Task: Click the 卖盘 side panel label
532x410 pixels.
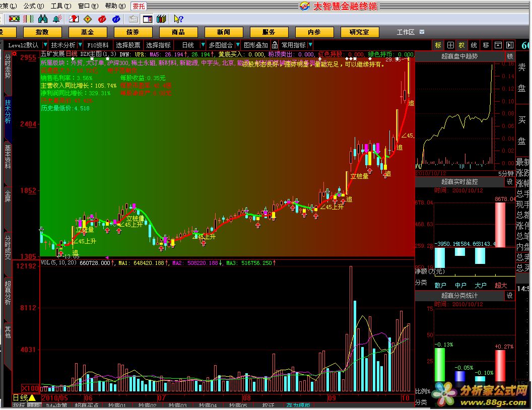Action: point(522,78)
